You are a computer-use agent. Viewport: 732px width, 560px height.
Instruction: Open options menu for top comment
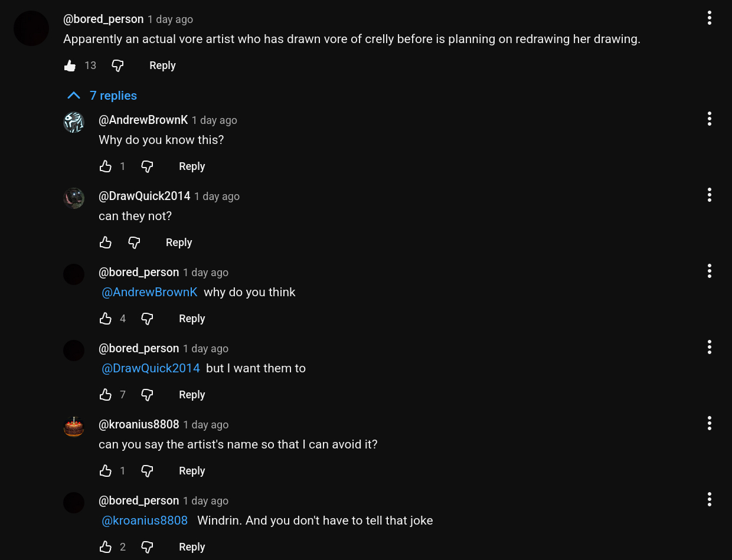pos(709,18)
